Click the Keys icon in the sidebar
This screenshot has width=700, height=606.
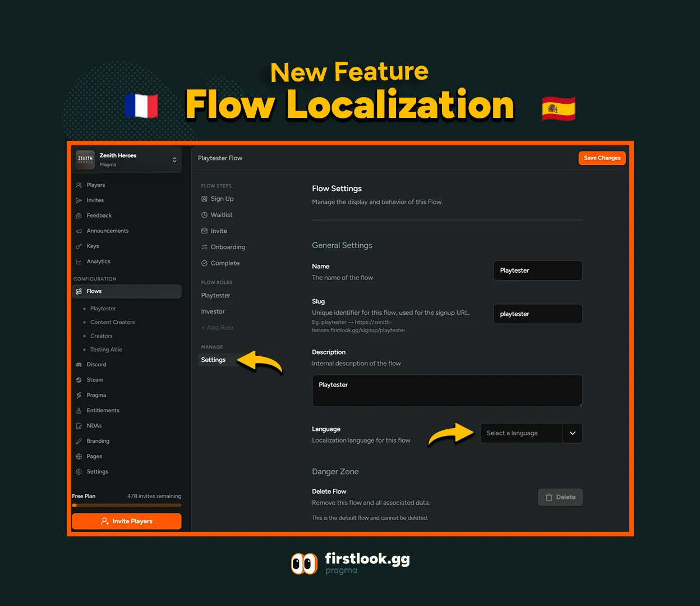point(79,246)
